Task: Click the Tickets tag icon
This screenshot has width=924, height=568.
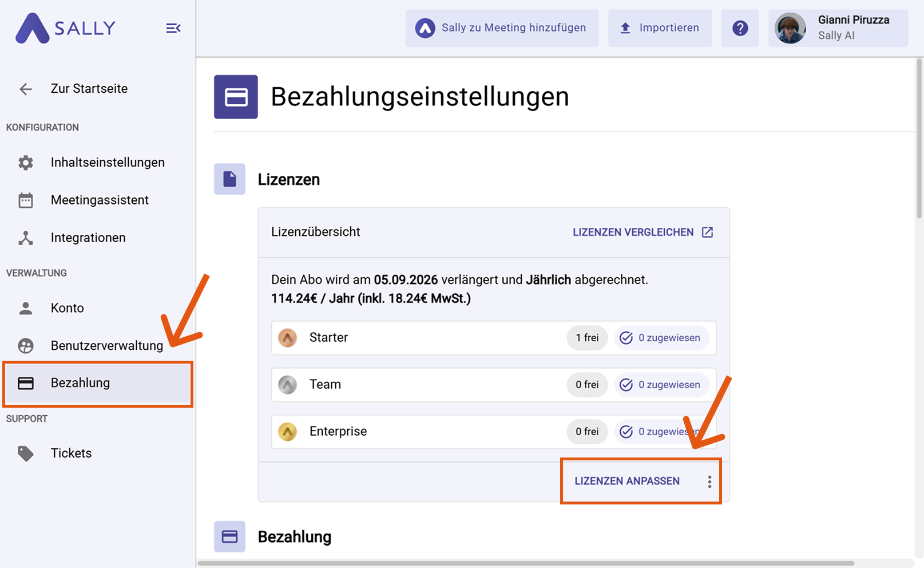Action: [x=25, y=453]
